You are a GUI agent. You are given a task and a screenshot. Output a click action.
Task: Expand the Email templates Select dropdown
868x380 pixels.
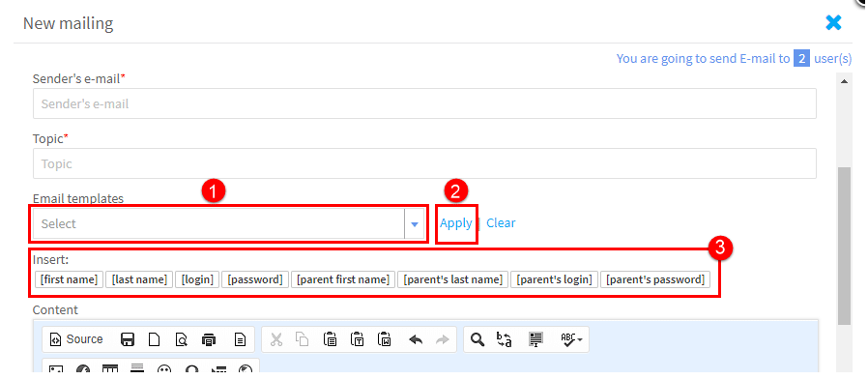229,223
